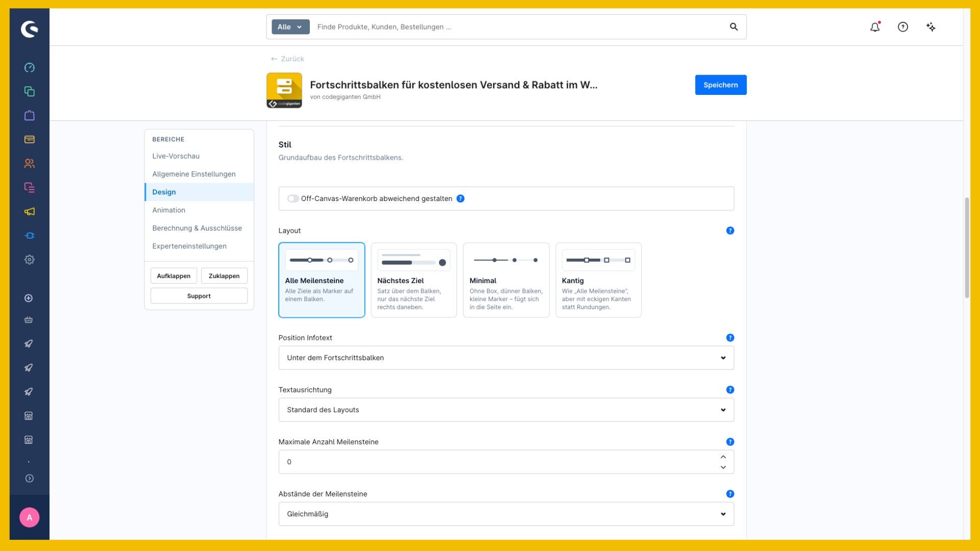This screenshot has height=551, width=980.
Task: Open the Dashboard gauge icon in sidebar
Action: [x=30, y=67]
